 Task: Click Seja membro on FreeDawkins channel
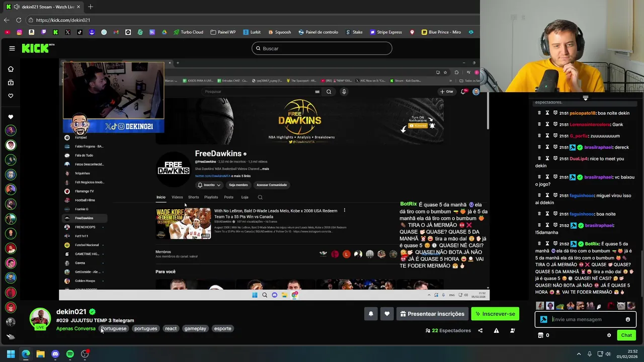[238, 185]
